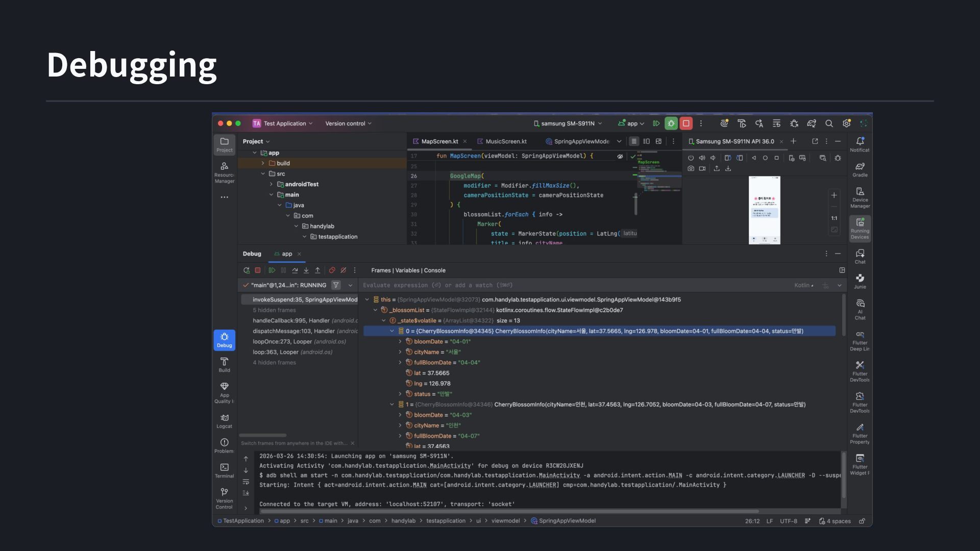Collapse the _blossomList variable node
This screenshot has height=551, width=980.
point(375,310)
